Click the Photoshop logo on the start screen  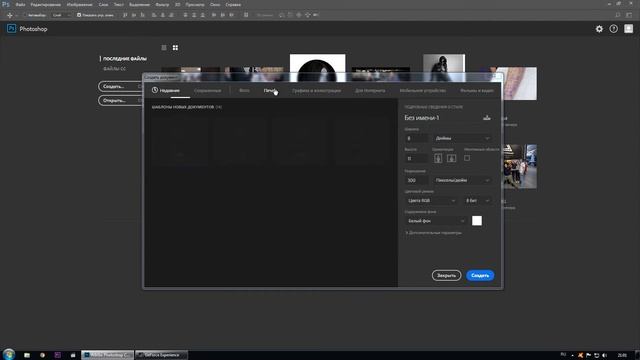[11, 29]
